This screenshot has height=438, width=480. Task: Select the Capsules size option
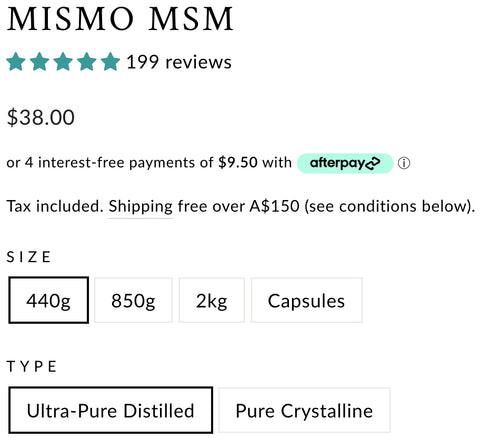coord(306,300)
